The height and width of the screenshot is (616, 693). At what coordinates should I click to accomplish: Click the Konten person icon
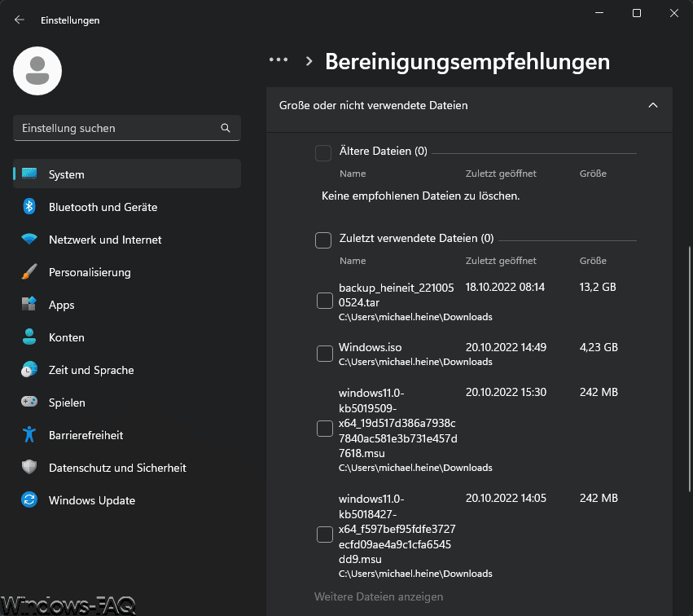29,337
